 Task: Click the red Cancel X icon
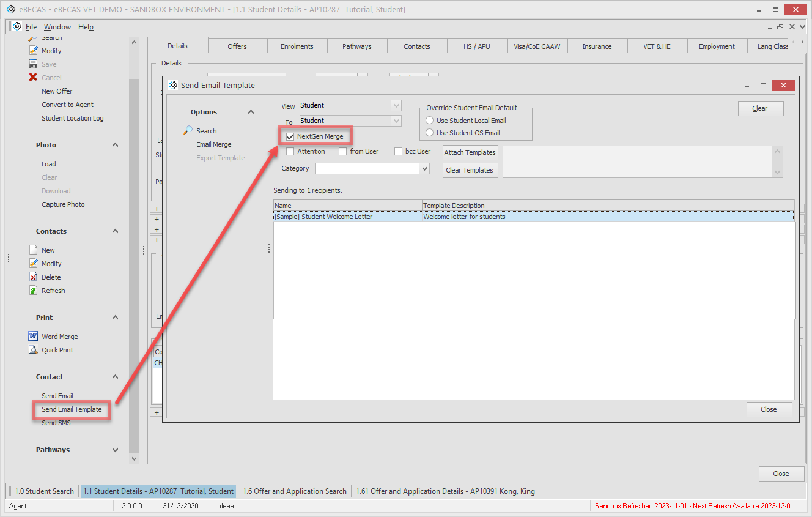(x=34, y=78)
